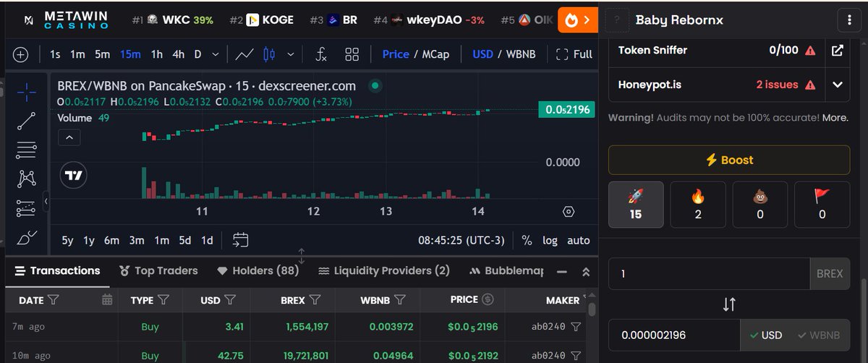Open chart settings hexagon gear icon
Image resolution: width=868 pixels, height=363 pixels.
pyautogui.click(x=569, y=212)
